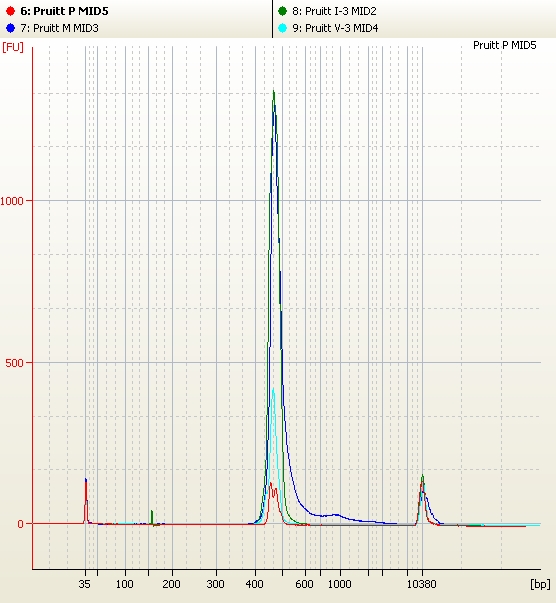Click the 10380 bp upper marker axis label
Image resolution: width=556 pixels, height=603 pixels.
pos(421,584)
